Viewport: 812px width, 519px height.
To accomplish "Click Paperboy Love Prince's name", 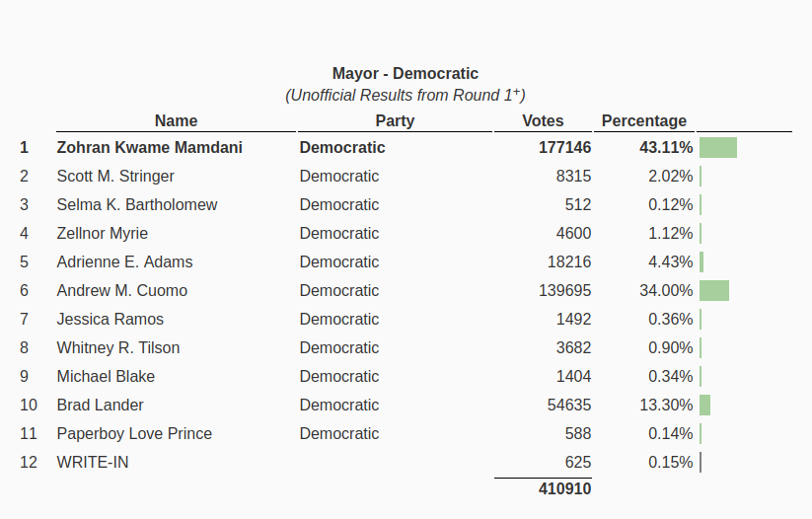I will pyautogui.click(x=134, y=433).
